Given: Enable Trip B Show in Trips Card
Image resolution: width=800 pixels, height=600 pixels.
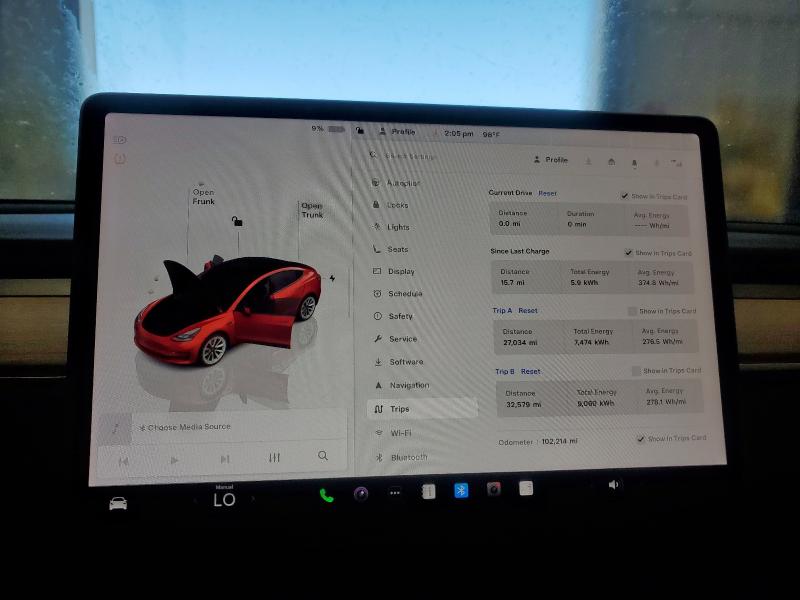Looking at the screenshot, I should [636, 371].
